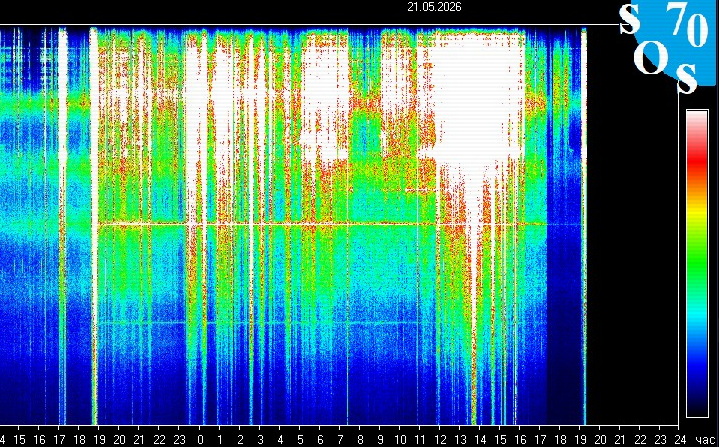Pick hour label 10 on the time axis
The width and height of the screenshot is (719, 447).
[400, 439]
